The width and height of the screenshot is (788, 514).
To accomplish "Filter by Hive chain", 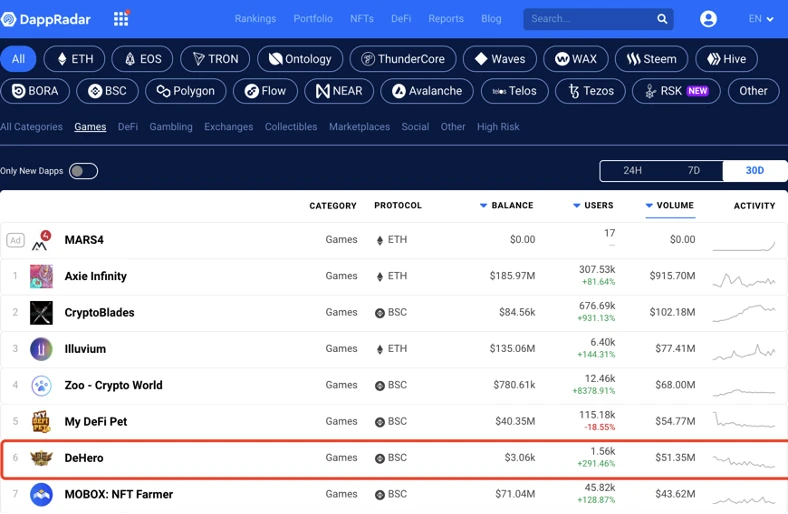I will coord(726,59).
